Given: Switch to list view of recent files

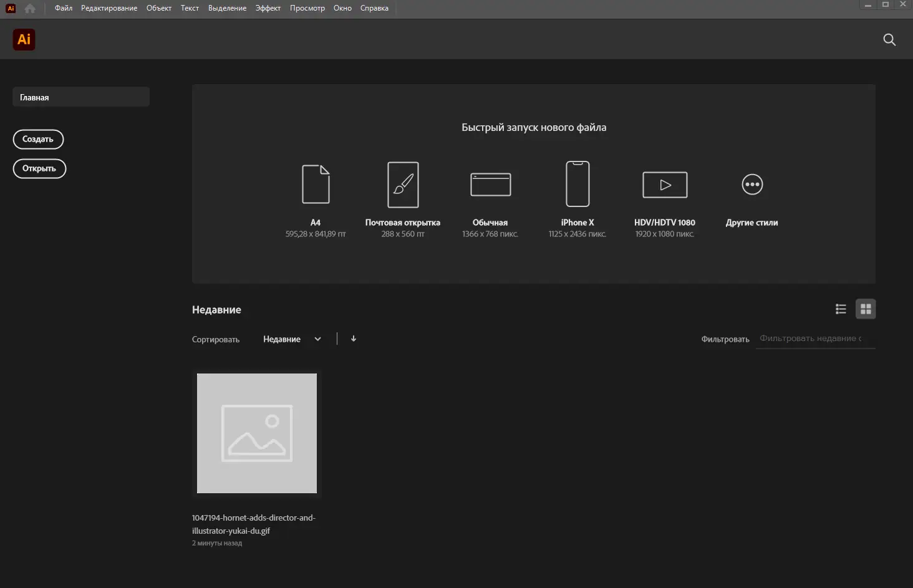Looking at the screenshot, I should [x=841, y=309].
